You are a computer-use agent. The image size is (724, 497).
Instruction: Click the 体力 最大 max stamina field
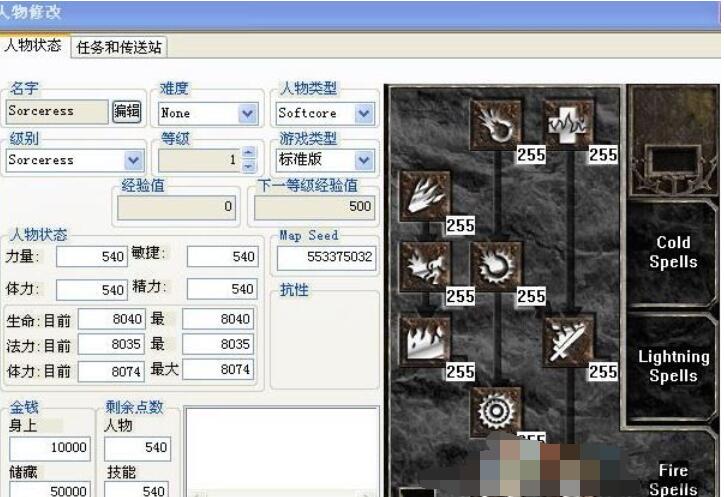click(x=218, y=370)
